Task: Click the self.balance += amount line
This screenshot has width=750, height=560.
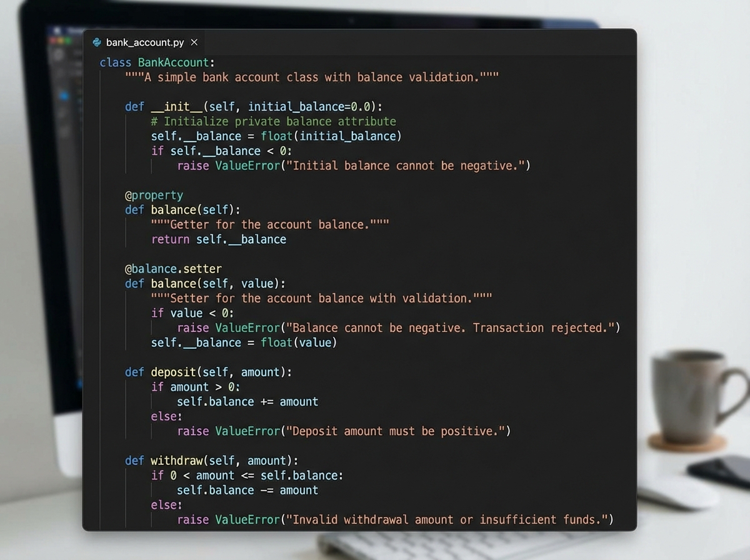Action: pos(247,401)
